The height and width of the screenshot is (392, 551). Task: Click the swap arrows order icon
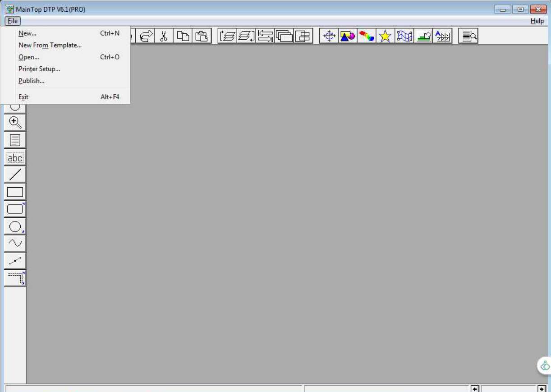tap(266, 36)
